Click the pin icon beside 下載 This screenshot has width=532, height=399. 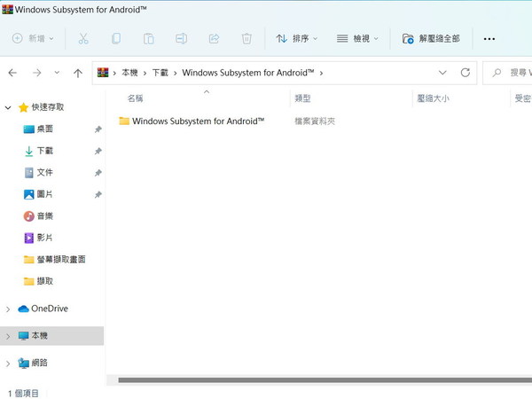(x=98, y=151)
